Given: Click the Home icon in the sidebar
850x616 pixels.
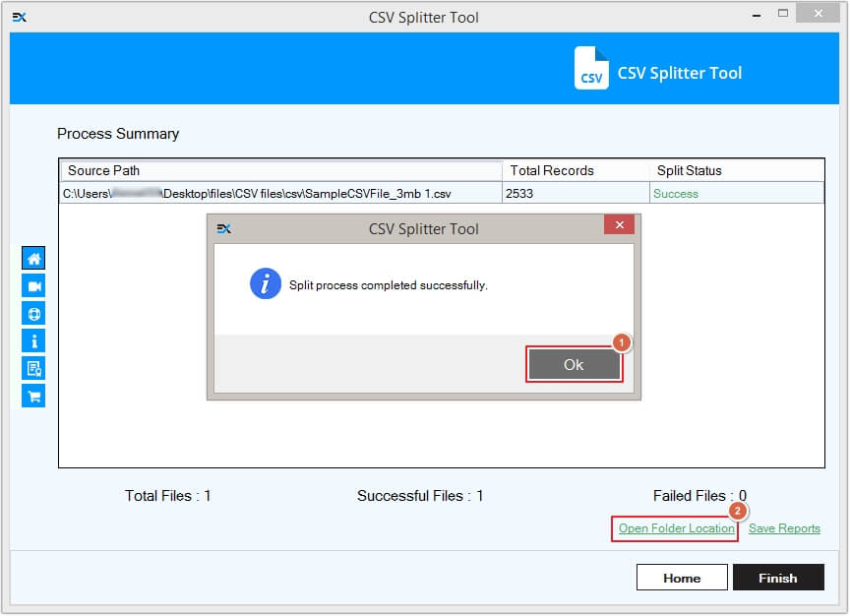Looking at the screenshot, I should [33, 259].
